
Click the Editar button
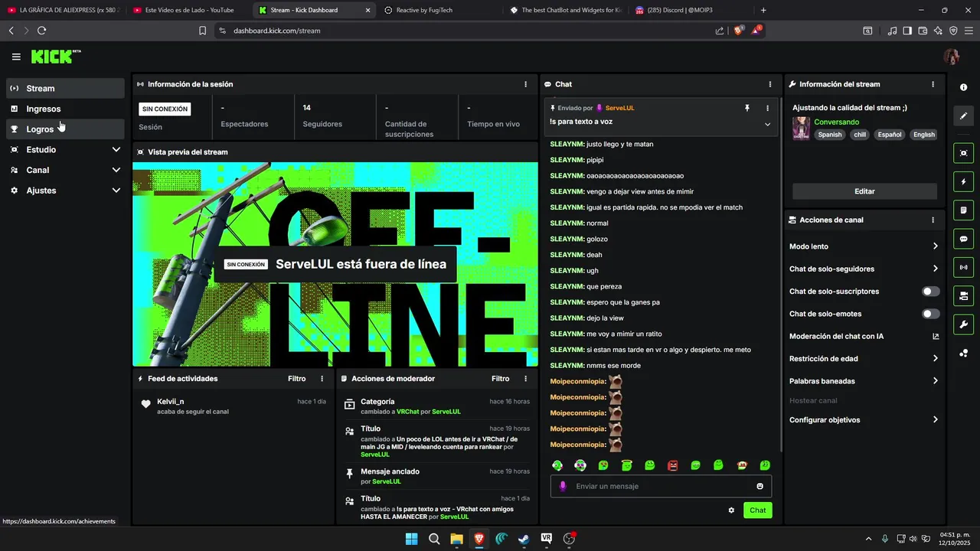tap(864, 191)
